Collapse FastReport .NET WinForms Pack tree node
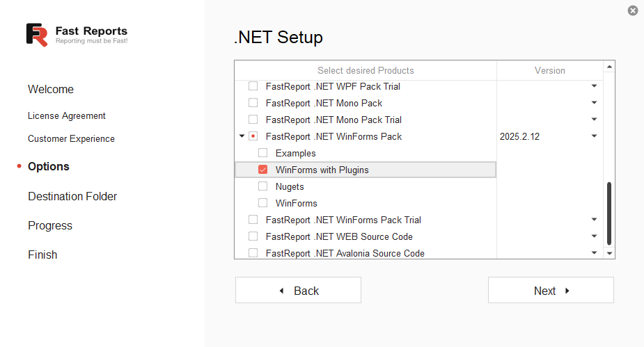Image resolution: width=644 pixels, height=347 pixels. (x=242, y=136)
